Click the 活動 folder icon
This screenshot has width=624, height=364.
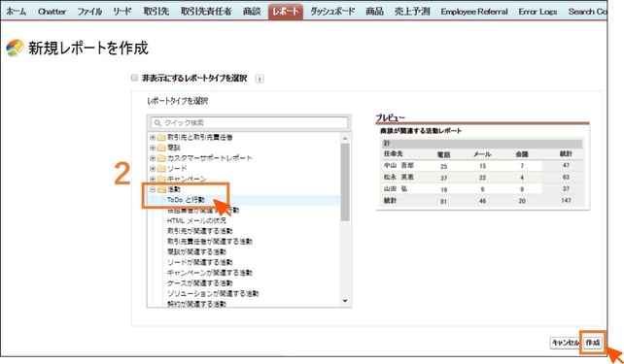(161, 189)
